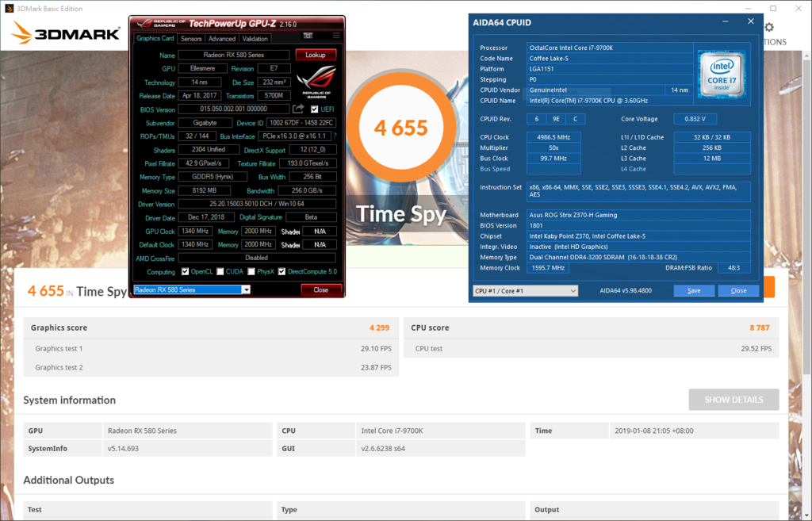Click the Bus Interface question mark

pyautogui.click(x=335, y=136)
